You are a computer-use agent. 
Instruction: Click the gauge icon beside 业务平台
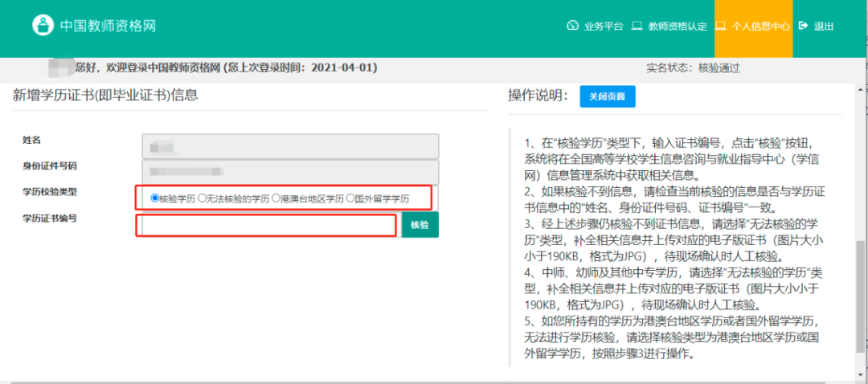[572, 26]
